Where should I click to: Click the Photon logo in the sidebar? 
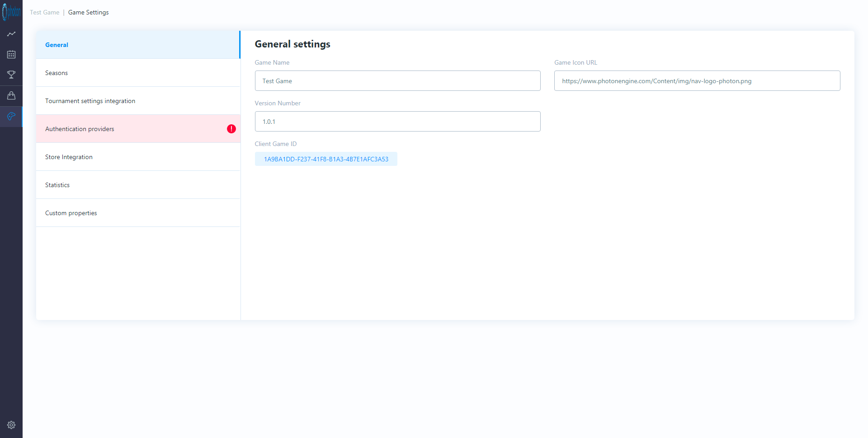click(x=11, y=12)
